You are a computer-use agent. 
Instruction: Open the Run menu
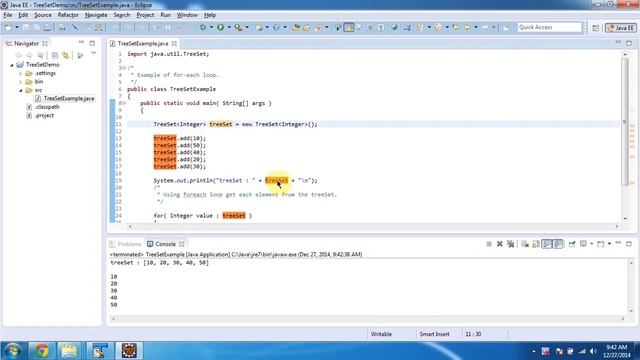(165, 15)
